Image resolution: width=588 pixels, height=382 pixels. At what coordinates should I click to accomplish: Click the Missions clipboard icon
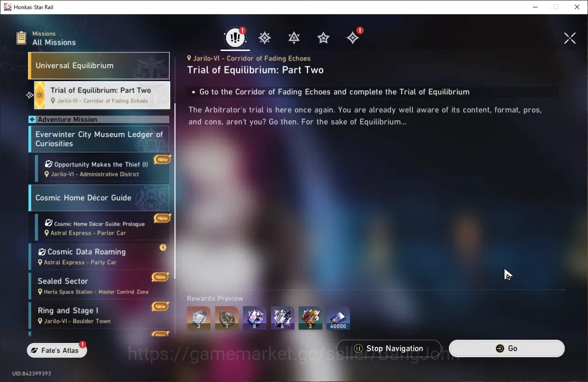point(21,38)
